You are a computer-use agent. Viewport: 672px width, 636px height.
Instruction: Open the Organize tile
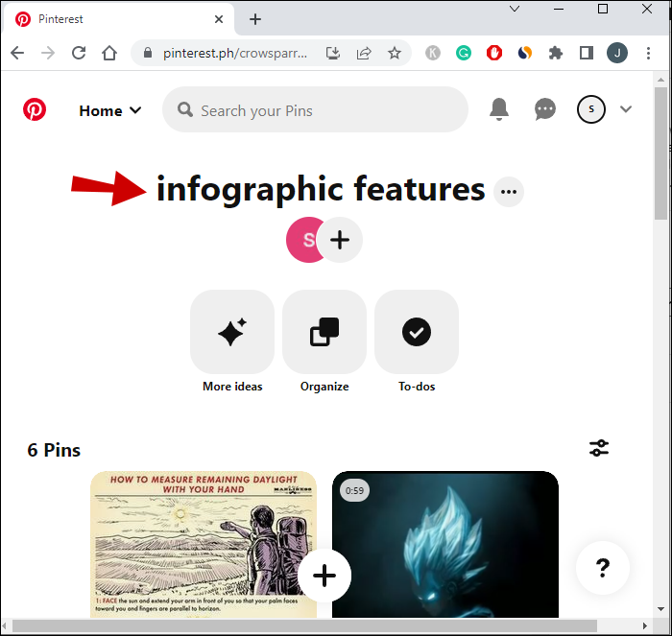[324, 332]
